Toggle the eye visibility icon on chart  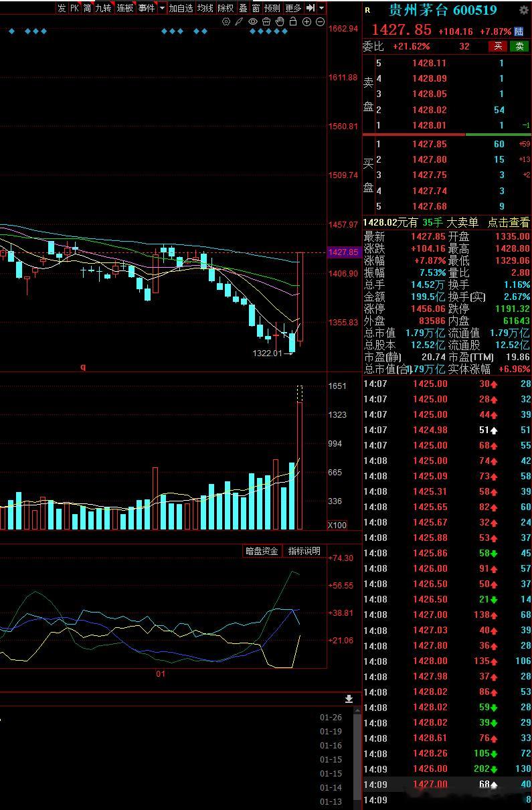253,22
